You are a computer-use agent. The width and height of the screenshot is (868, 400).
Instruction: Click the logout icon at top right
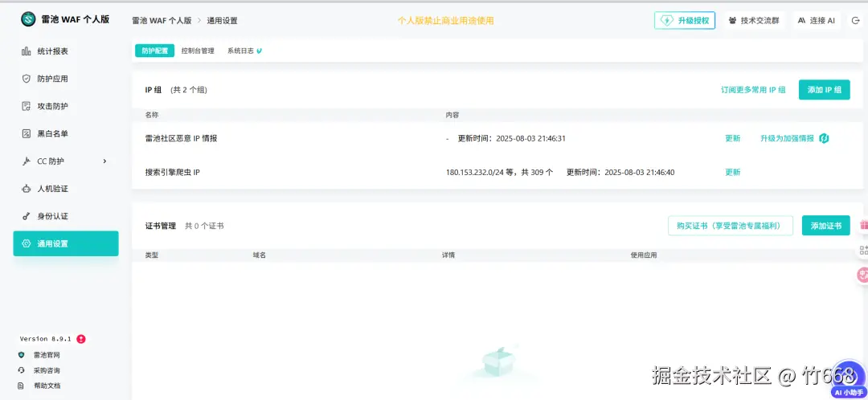click(x=856, y=20)
